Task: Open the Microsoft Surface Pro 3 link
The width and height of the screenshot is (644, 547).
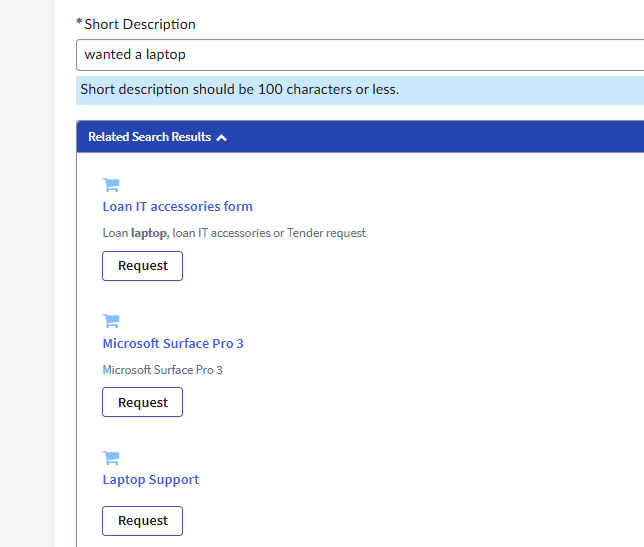Action: pyautogui.click(x=173, y=343)
